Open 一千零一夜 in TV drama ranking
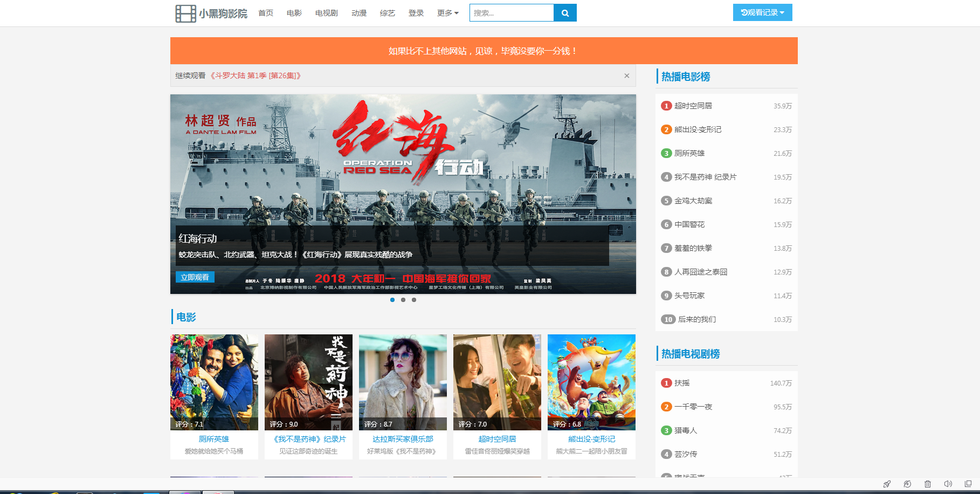 [693, 407]
